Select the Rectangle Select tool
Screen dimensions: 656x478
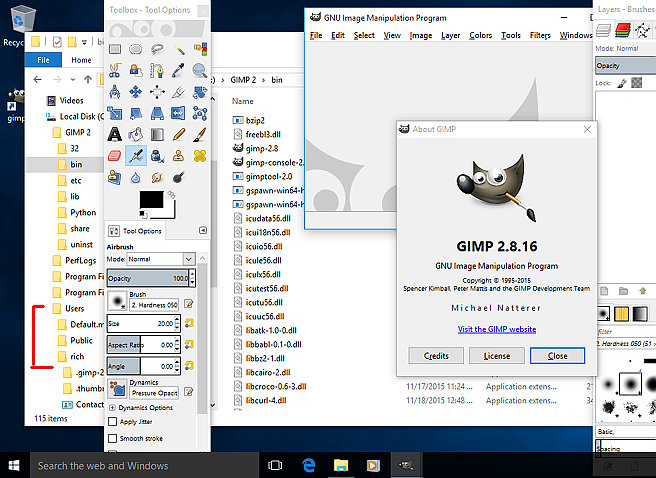point(115,49)
